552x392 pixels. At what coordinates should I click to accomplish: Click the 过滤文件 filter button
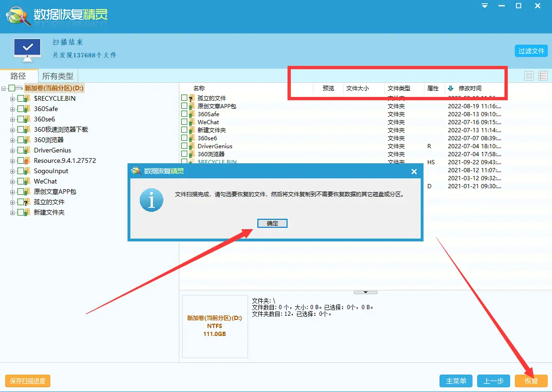click(x=531, y=51)
